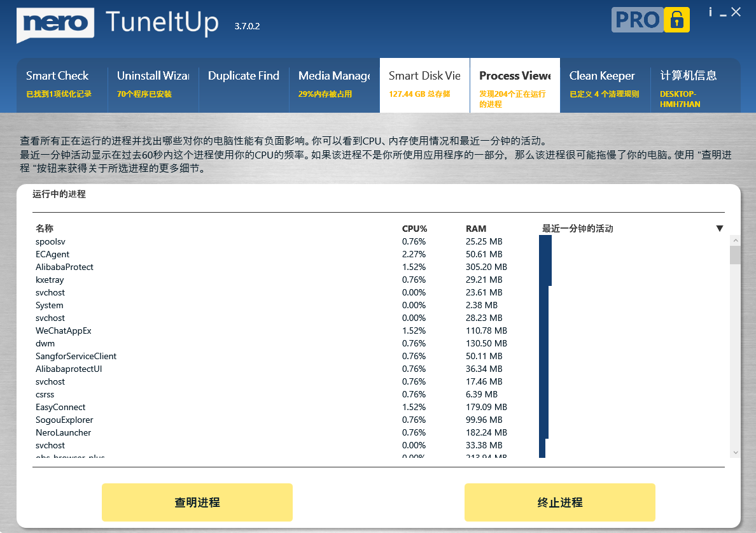Open the Clean Keeper tab
The width and height of the screenshot is (756, 533).
click(605, 85)
